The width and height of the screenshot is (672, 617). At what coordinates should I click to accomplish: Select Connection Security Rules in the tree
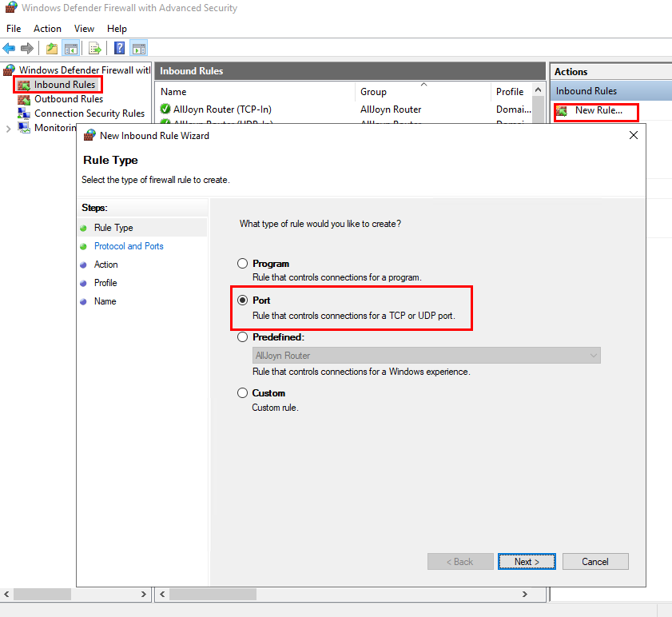(89, 113)
